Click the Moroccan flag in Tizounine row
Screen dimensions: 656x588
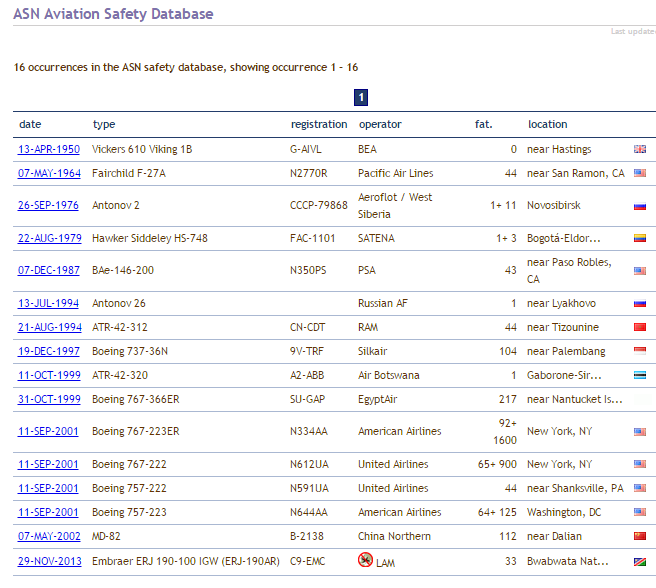[x=640, y=327]
